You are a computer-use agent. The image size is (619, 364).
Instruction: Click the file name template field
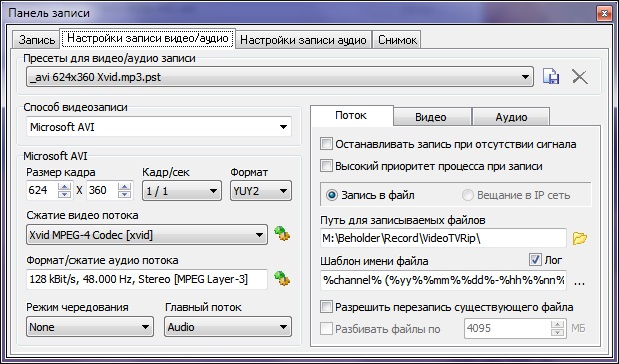(443, 280)
